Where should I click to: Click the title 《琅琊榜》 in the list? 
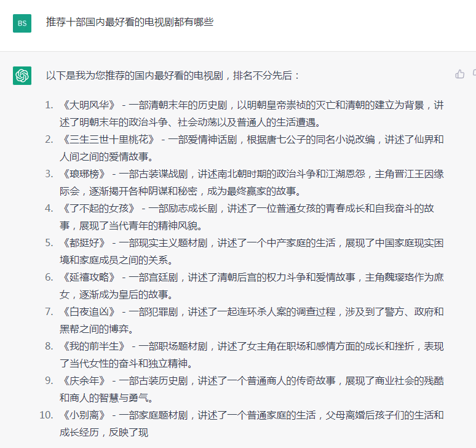(84, 174)
